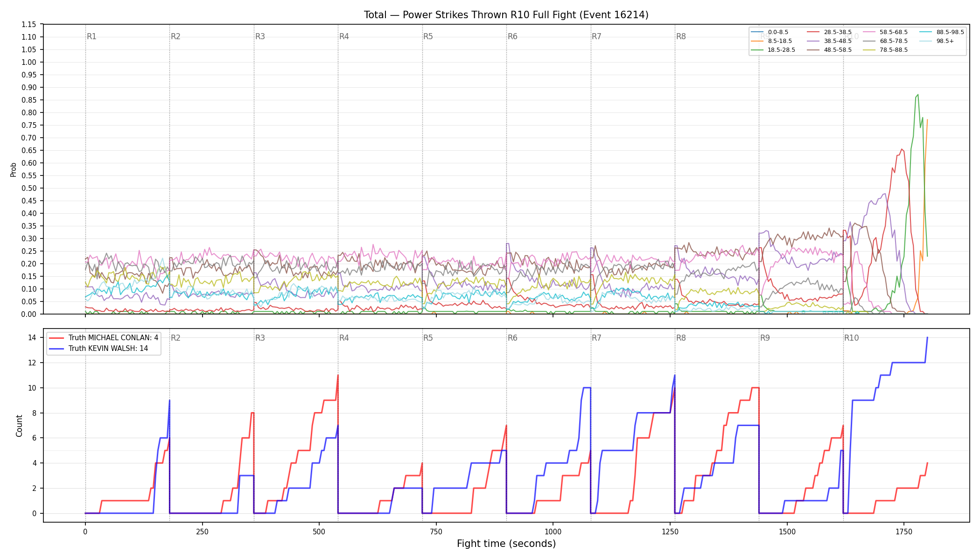Select legend entry '18.5-28.5'
Screen dimensions: 980x560
pos(773,50)
